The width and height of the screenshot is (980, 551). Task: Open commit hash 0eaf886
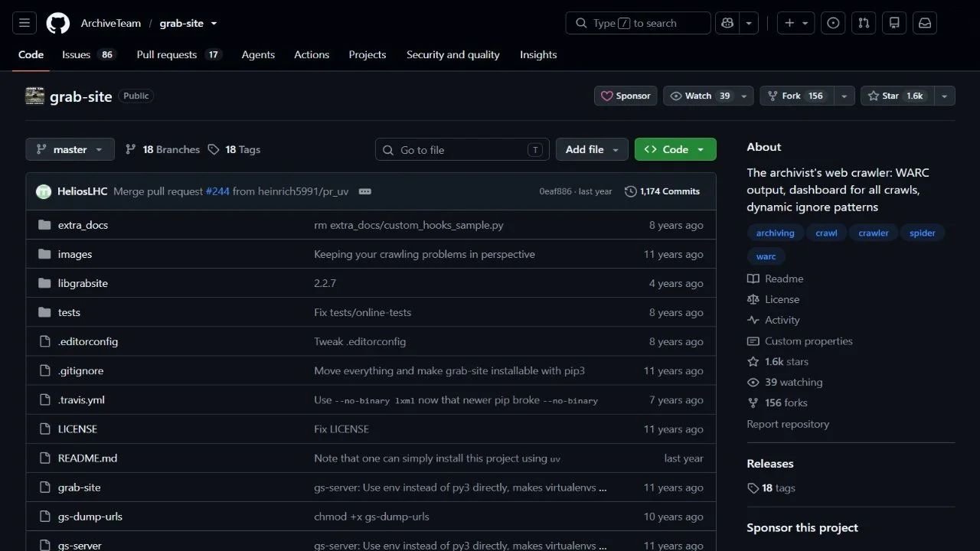tap(555, 191)
